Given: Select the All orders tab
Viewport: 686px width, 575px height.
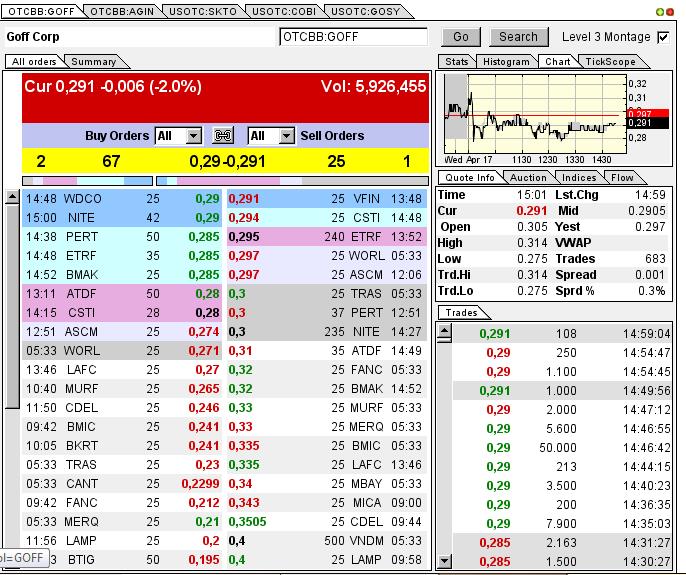Looking at the screenshot, I should point(34,62).
